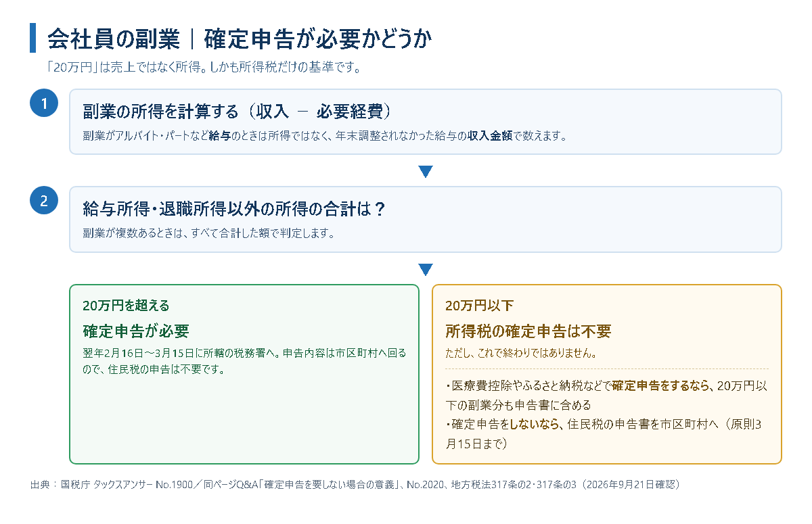Click the bullet starting "医療費控除やふるさと納税などで"

(606, 396)
